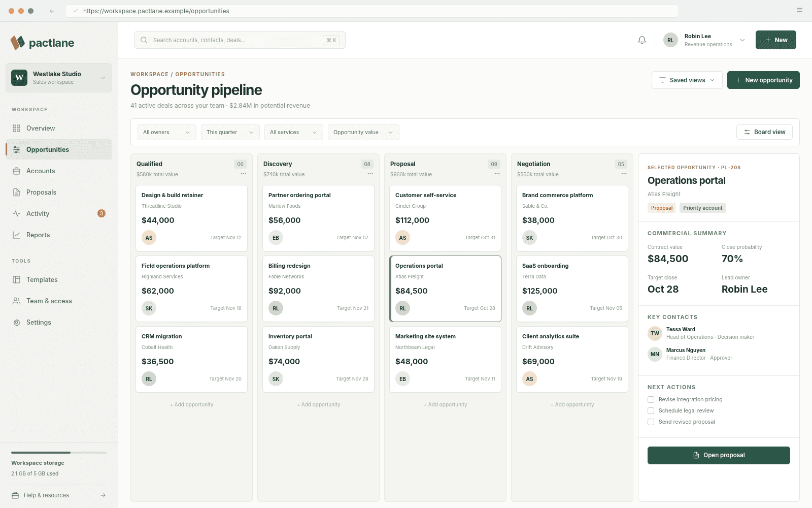Click the pactlane logo

(x=43, y=43)
